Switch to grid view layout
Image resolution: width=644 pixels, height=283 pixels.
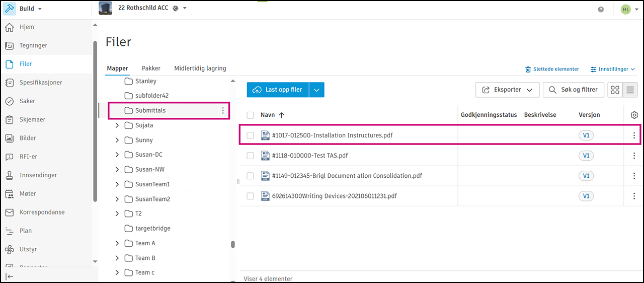coord(615,90)
